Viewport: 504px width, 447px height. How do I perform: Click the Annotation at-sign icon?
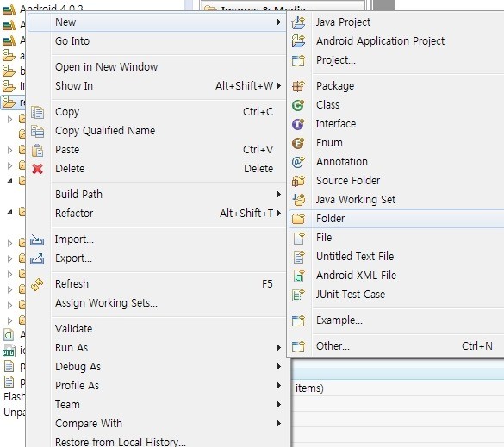[298, 162]
